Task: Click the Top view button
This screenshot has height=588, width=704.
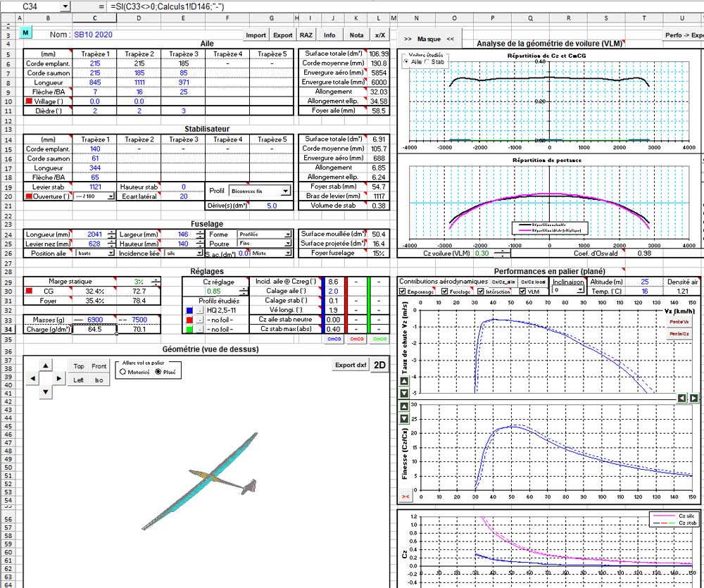Action: pyautogui.click(x=79, y=366)
